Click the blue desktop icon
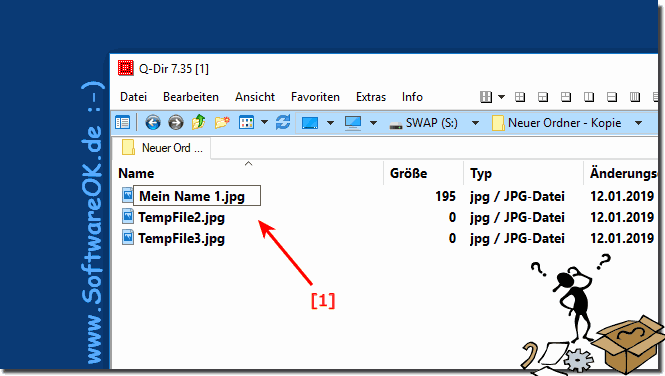This screenshot has height=376, width=665. (310, 123)
